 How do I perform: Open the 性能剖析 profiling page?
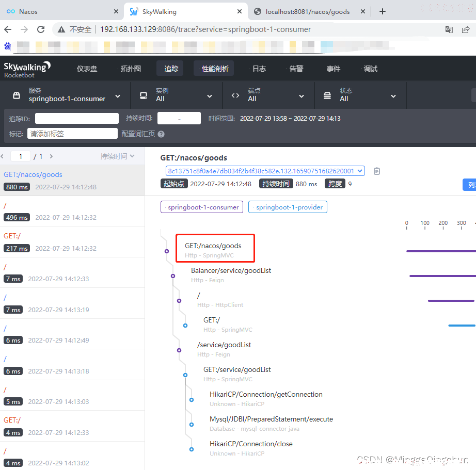pos(215,69)
